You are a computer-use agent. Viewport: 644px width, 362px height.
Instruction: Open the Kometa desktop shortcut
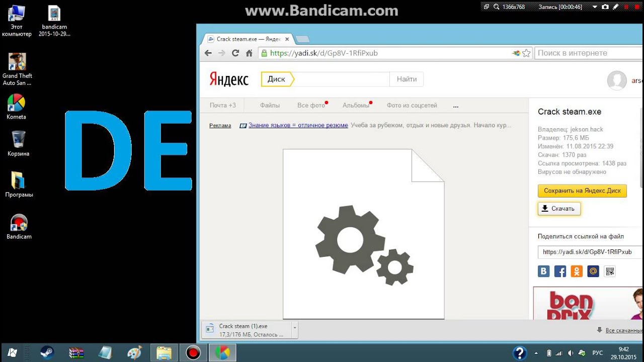pos(17,107)
